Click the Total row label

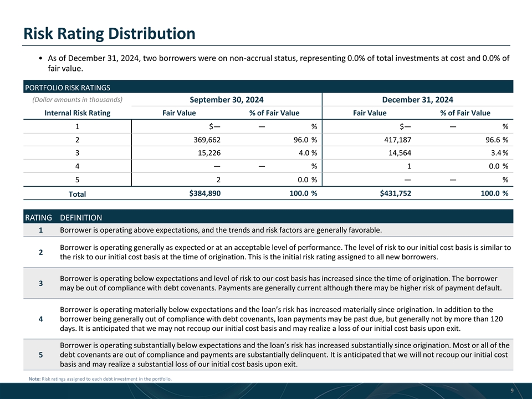pos(77,194)
